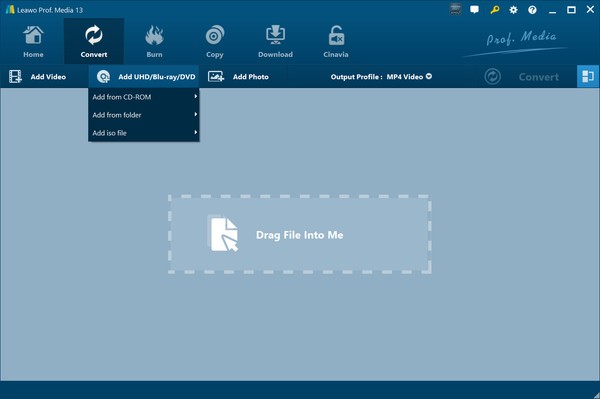Open the feedback speech bubble icon
Screen dimensions: 600x399
[474, 10]
